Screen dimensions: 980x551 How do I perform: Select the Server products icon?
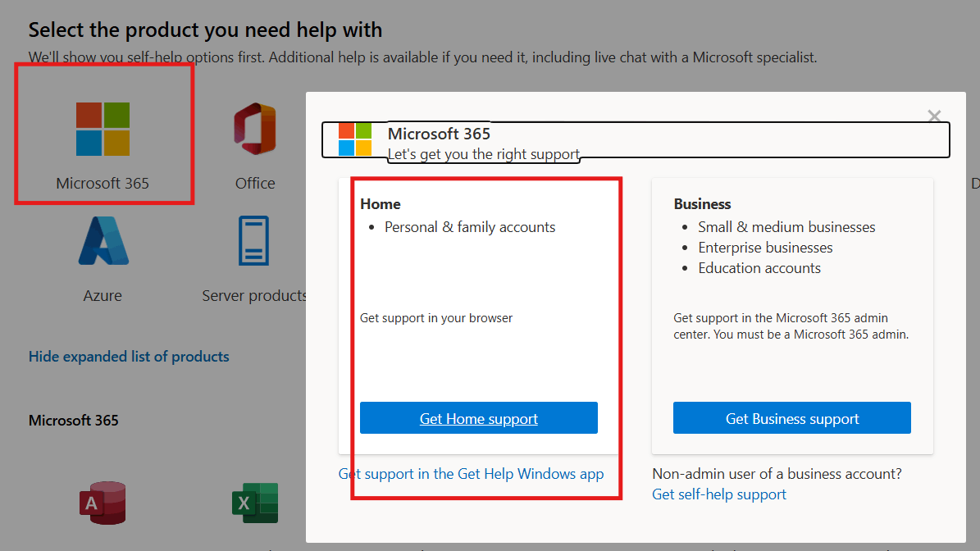click(253, 241)
